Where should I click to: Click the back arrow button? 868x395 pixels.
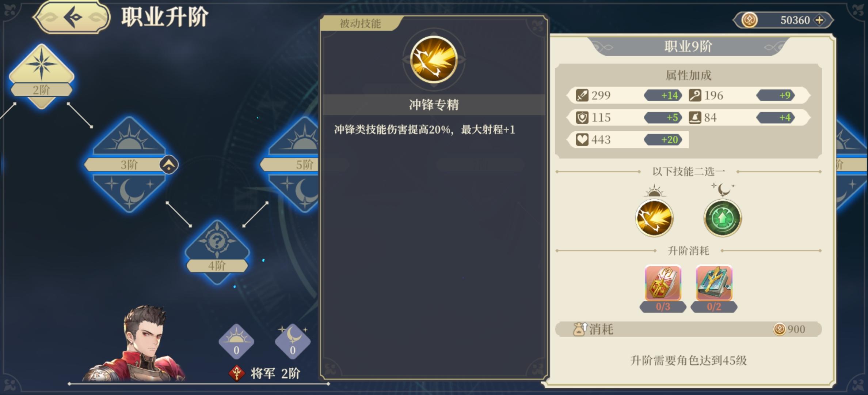pos(72,17)
